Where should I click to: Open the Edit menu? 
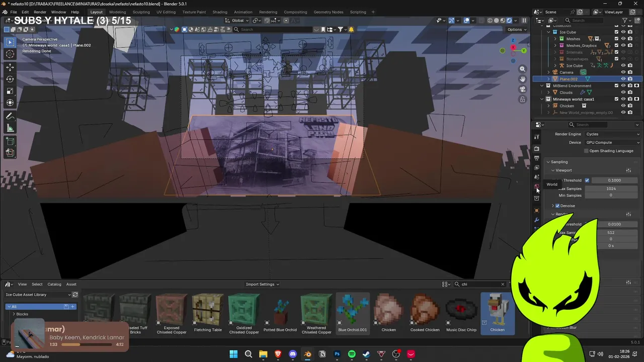click(25, 12)
